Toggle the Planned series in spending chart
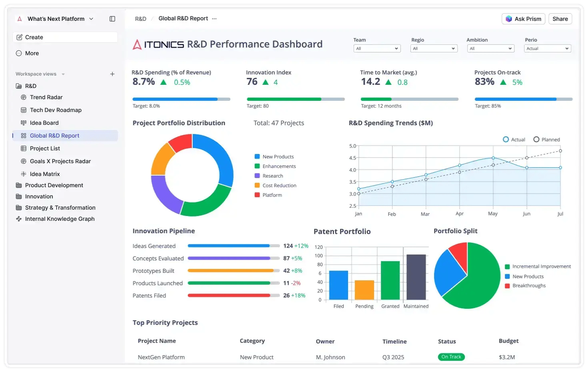The height and width of the screenshot is (372, 588). point(547,140)
